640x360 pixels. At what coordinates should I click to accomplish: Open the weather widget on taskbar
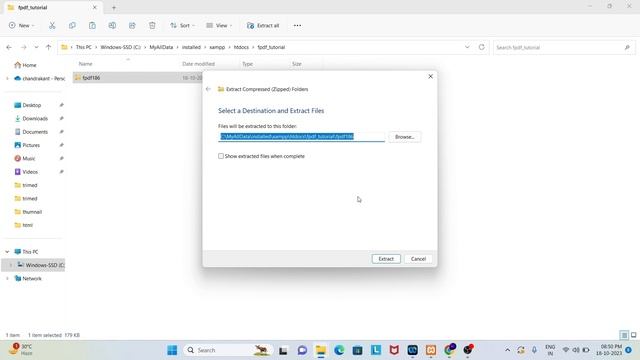(21, 350)
